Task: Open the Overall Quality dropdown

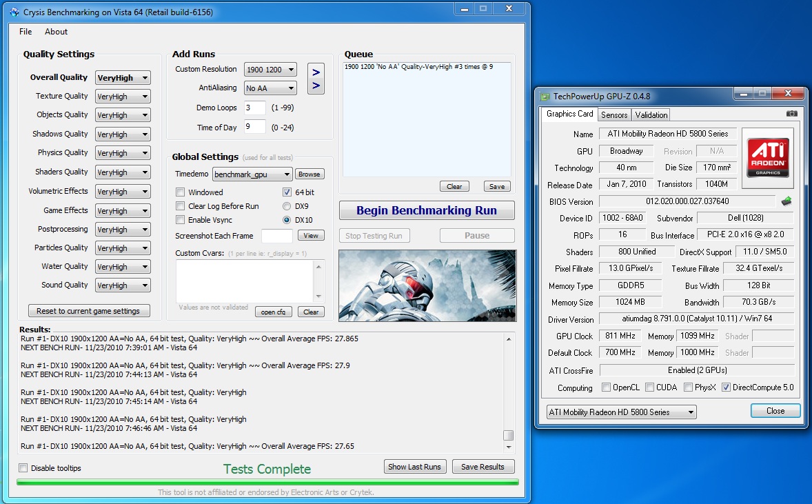Action: [123, 78]
